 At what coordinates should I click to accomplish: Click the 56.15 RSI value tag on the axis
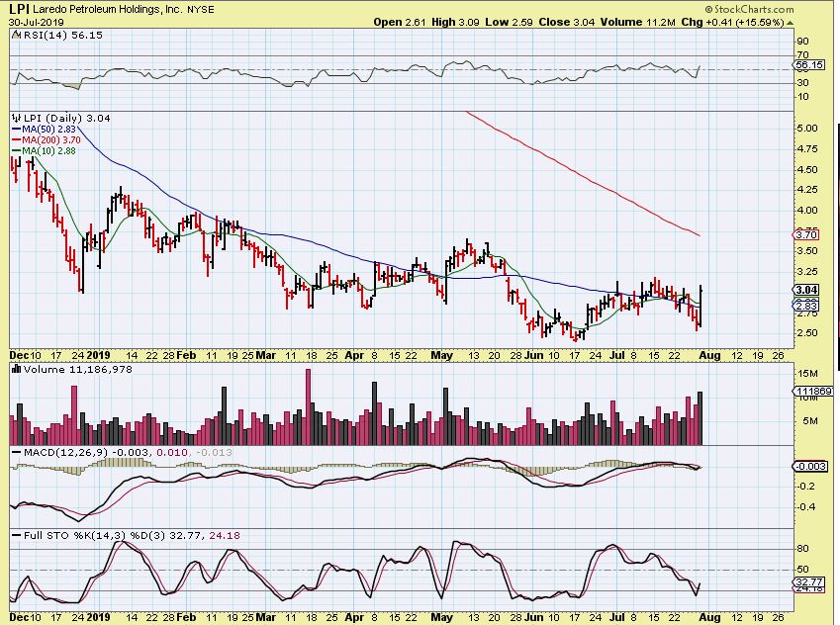808,65
